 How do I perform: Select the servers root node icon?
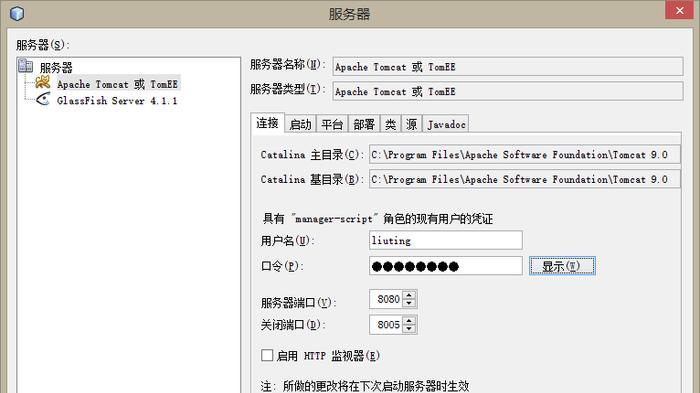(25, 66)
